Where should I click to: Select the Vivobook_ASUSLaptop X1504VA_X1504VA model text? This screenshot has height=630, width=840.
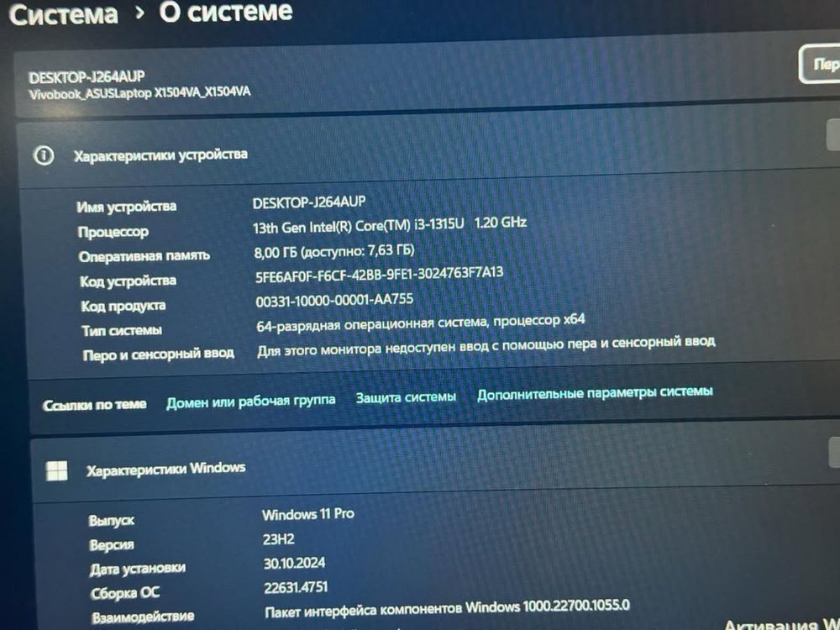click(x=139, y=93)
